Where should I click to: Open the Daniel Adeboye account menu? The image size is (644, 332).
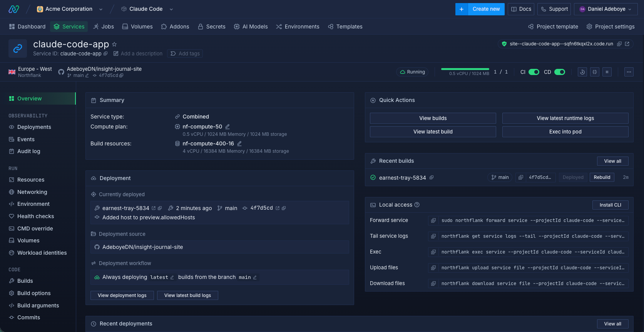click(606, 9)
